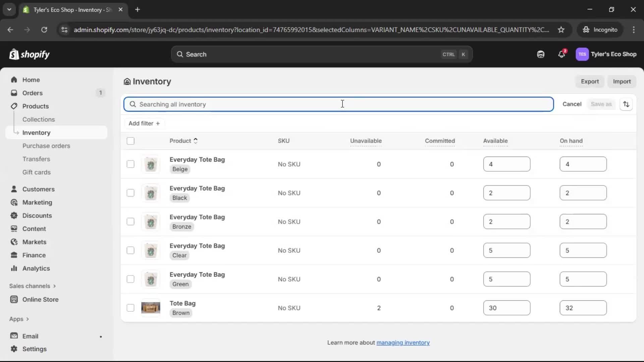Check the select-all inventory checkbox
644x362 pixels.
(130, 141)
